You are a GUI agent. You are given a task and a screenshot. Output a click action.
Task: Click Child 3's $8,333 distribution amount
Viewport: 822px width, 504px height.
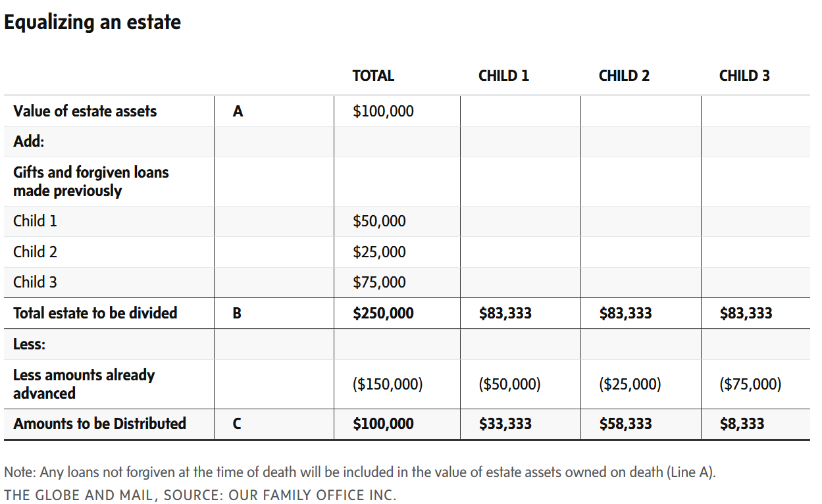pos(742,424)
